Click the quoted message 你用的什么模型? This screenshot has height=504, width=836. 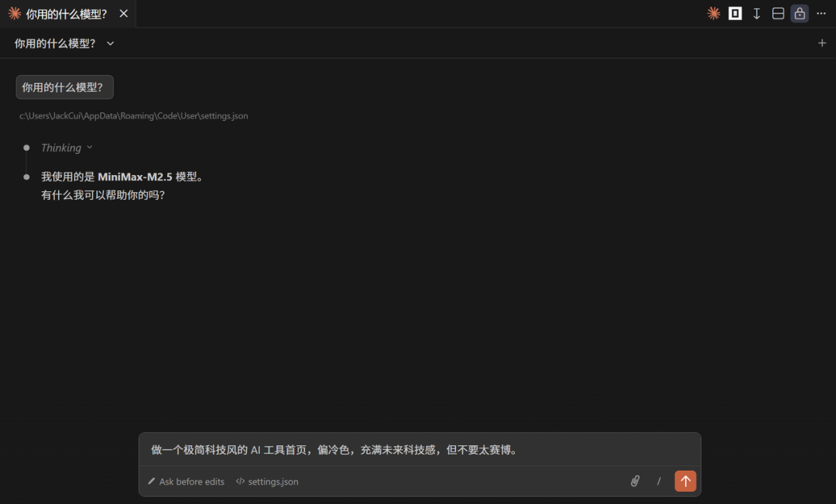pyautogui.click(x=64, y=87)
